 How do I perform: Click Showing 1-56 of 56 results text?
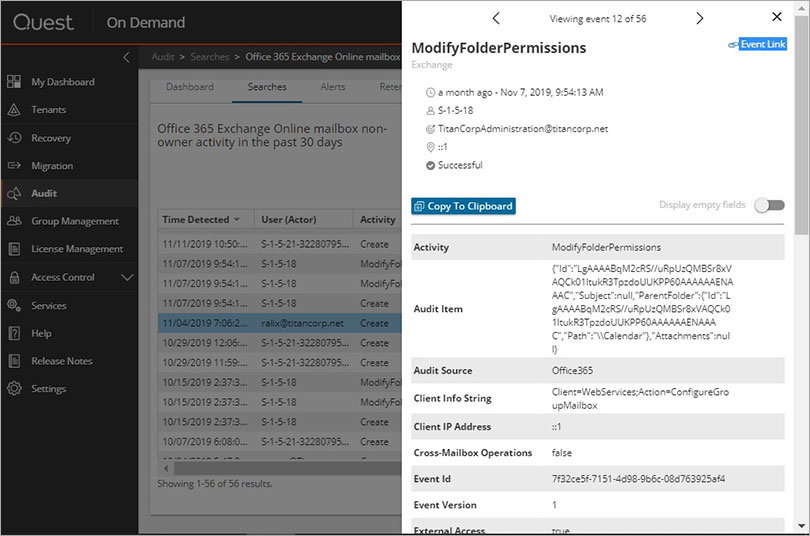[215, 484]
